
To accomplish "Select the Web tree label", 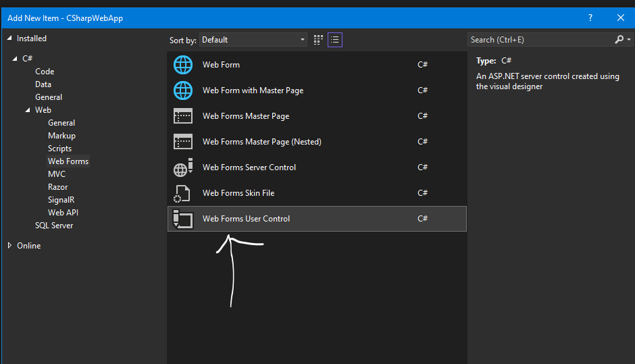I will pyautogui.click(x=43, y=109).
